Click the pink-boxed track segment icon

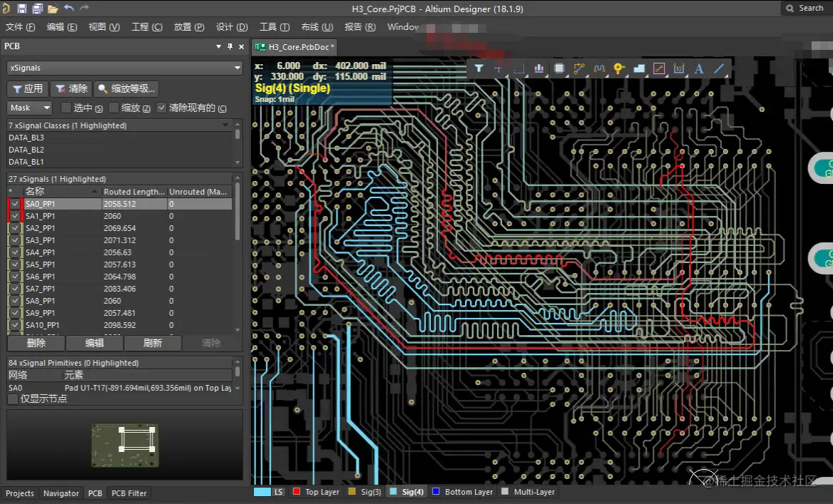click(x=659, y=68)
